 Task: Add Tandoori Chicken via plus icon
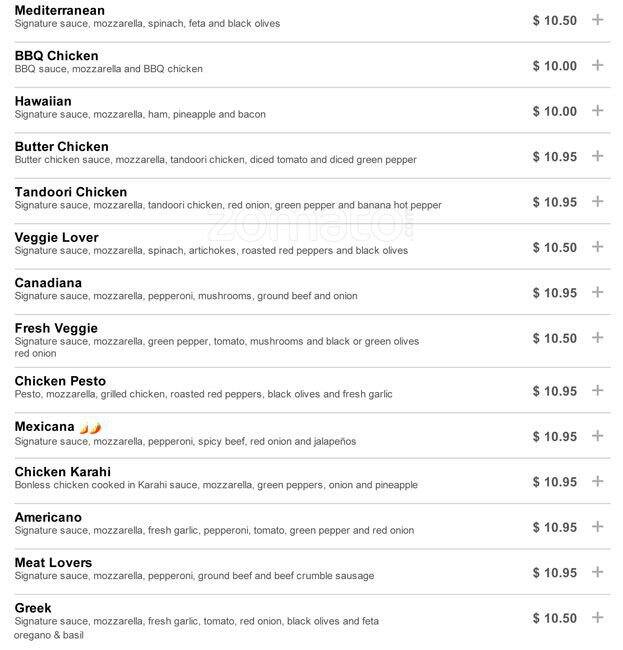pyautogui.click(x=598, y=202)
